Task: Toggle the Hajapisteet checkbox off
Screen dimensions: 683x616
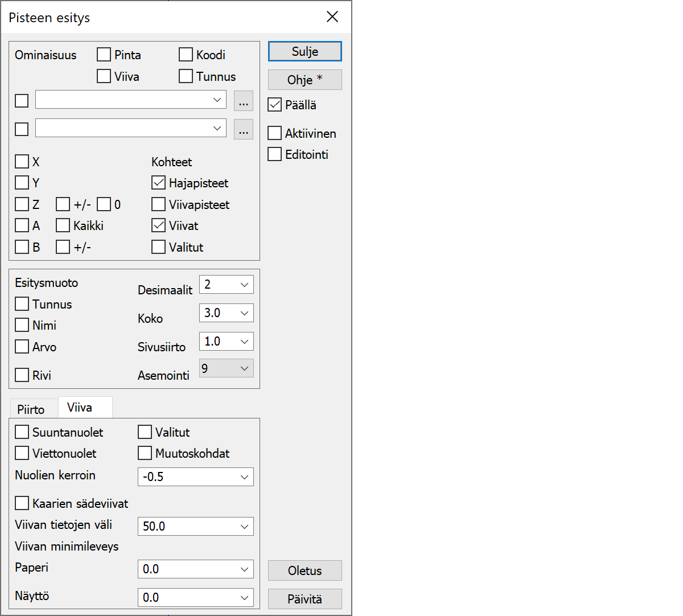Action: [159, 183]
